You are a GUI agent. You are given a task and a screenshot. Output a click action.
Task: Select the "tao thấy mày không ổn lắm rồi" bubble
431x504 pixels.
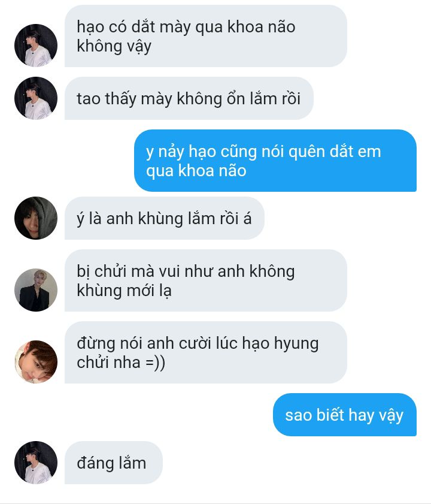pyautogui.click(x=189, y=98)
